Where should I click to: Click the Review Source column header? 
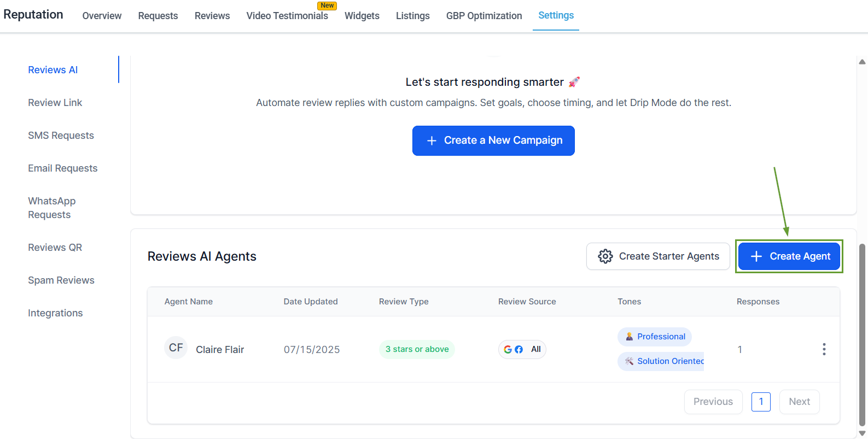tap(527, 302)
